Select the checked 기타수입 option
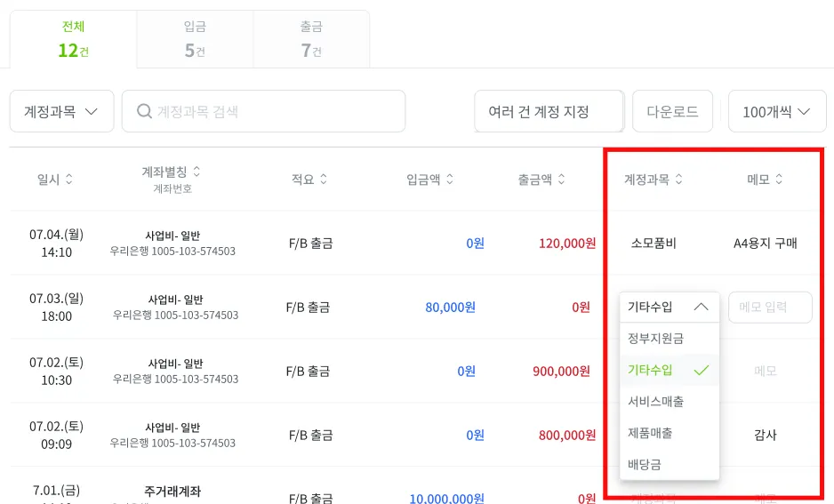834x504 pixels. [670, 370]
